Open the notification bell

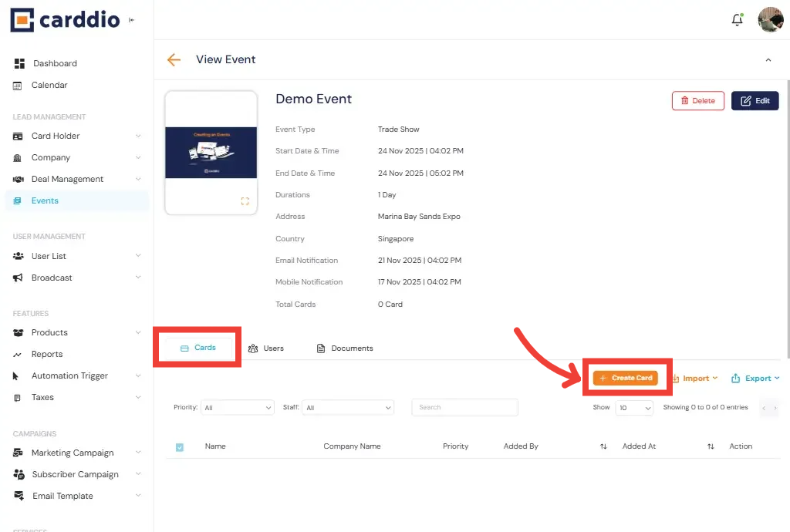(737, 20)
